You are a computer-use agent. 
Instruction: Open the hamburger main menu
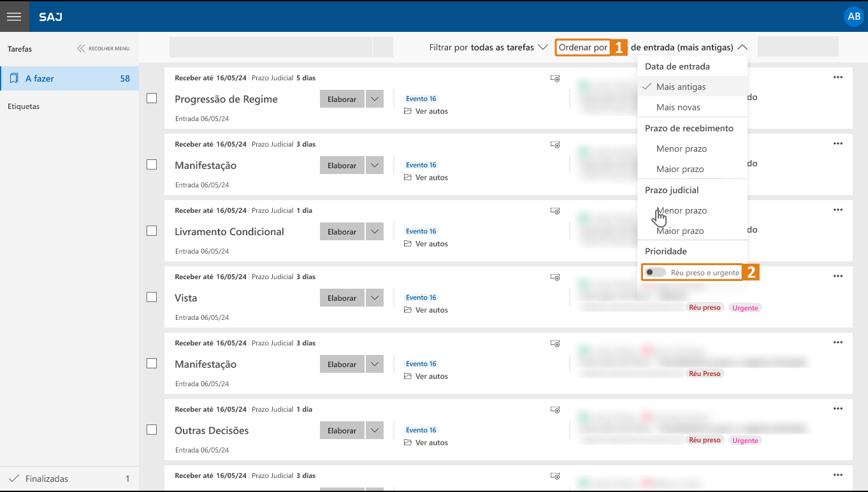click(14, 17)
